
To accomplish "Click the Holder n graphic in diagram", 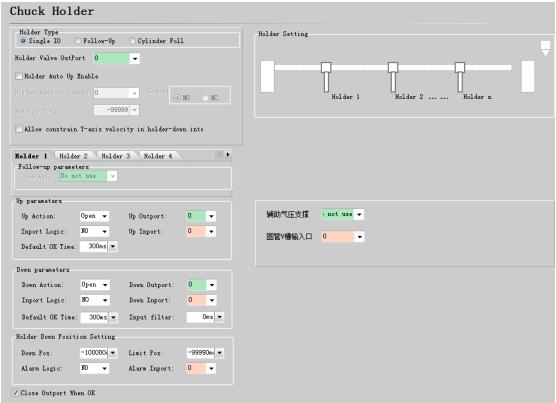I will [460, 77].
